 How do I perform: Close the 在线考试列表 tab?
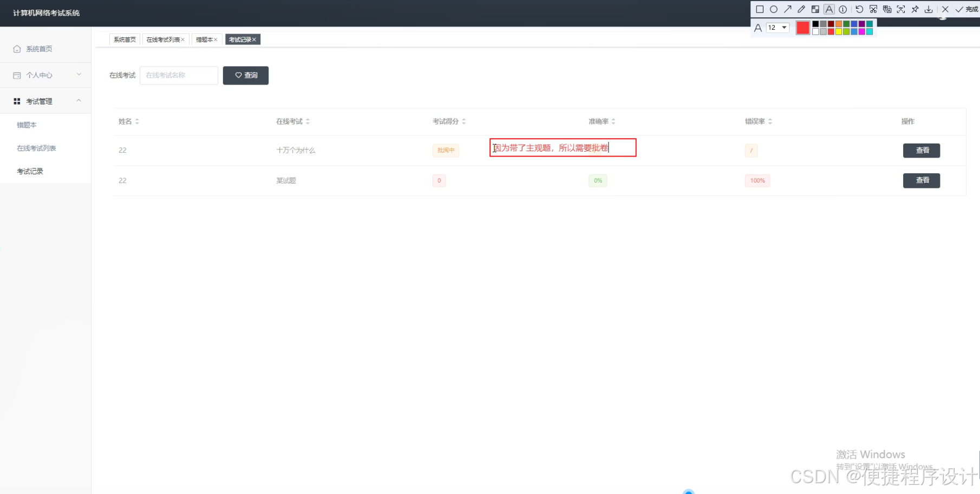coord(183,40)
